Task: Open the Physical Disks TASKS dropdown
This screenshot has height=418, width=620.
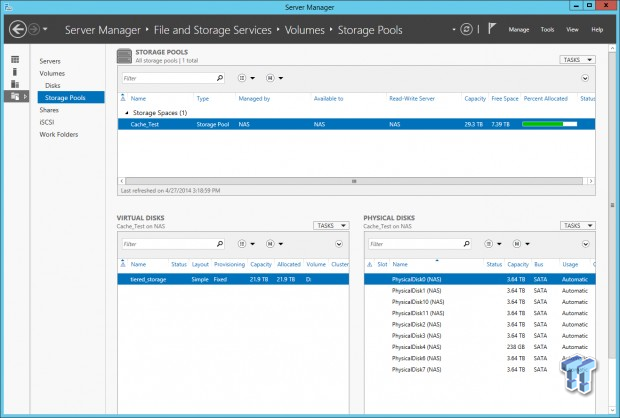Action: (x=578, y=225)
